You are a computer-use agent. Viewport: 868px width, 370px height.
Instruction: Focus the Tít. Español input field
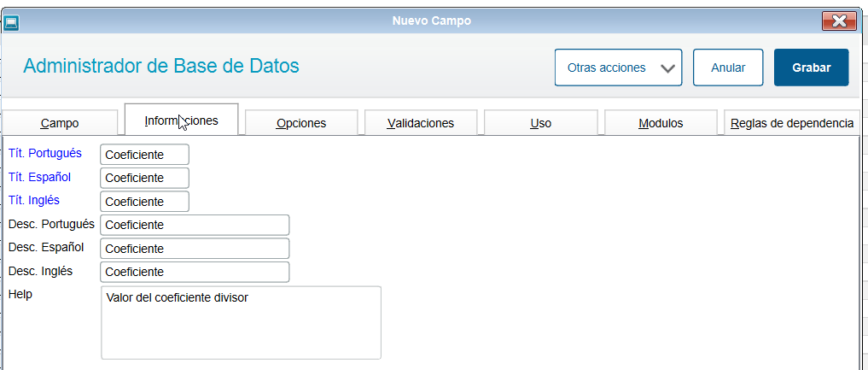(144, 178)
